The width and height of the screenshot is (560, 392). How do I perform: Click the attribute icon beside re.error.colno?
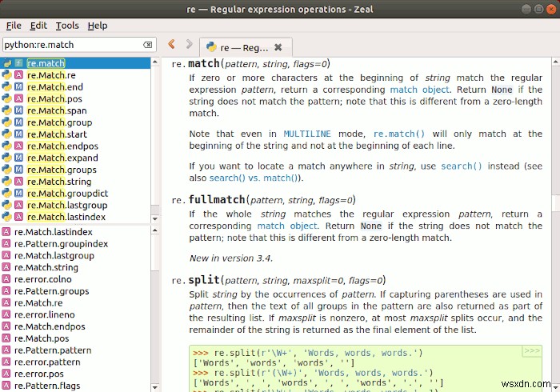click(6, 279)
